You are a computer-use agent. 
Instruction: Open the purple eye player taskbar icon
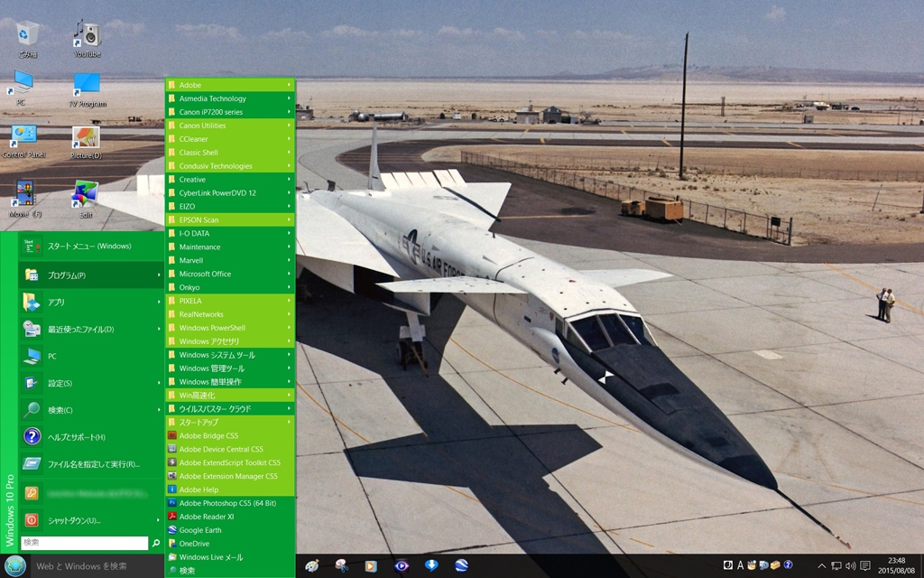click(402, 566)
